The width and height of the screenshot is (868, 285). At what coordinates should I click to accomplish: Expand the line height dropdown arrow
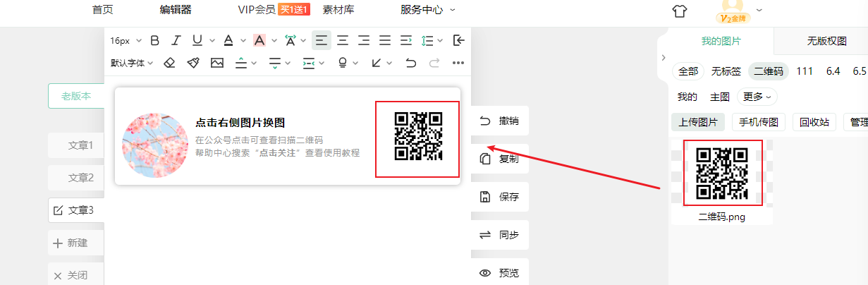441,41
